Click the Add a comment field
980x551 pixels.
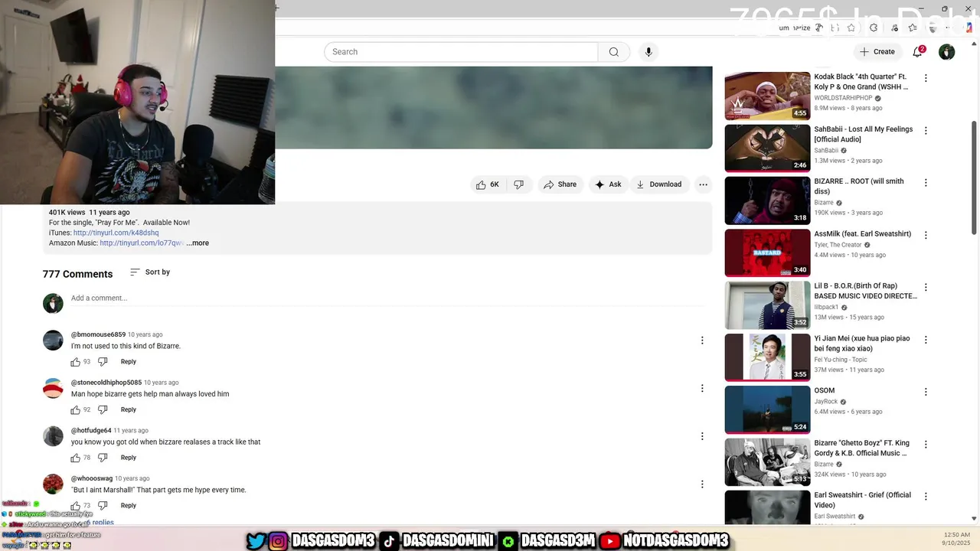click(x=387, y=298)
